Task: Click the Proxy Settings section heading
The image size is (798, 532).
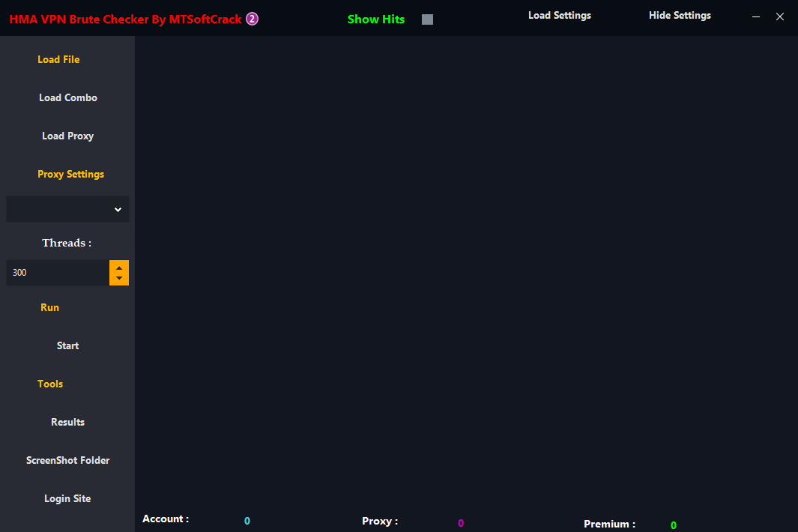Action: [70, 174]
